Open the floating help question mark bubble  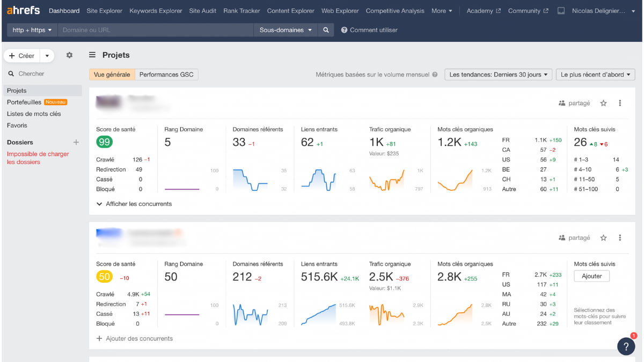pyautogui.click(x=626, y=346)
